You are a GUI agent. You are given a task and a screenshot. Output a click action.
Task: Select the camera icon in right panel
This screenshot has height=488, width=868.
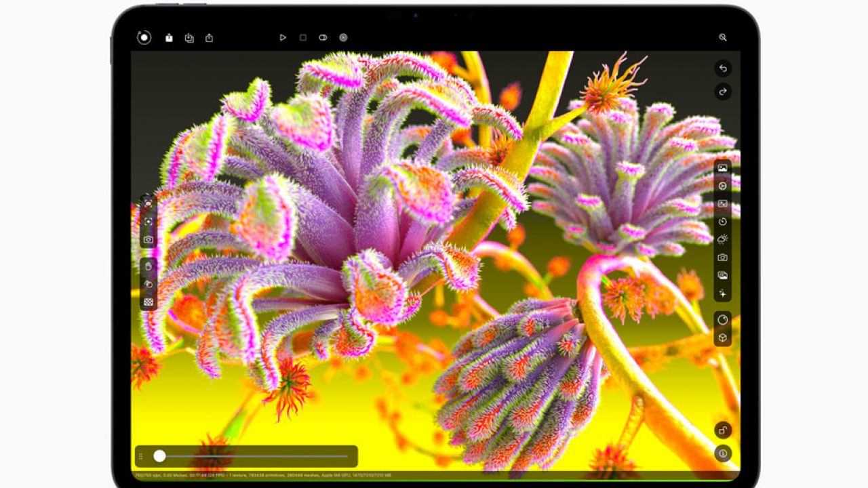click(723, 258)
